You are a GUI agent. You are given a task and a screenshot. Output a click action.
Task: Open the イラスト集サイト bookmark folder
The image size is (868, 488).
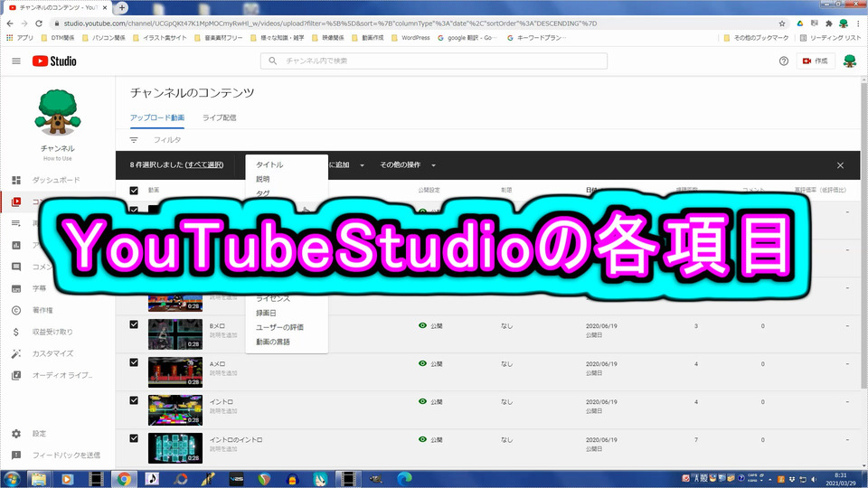160,38
